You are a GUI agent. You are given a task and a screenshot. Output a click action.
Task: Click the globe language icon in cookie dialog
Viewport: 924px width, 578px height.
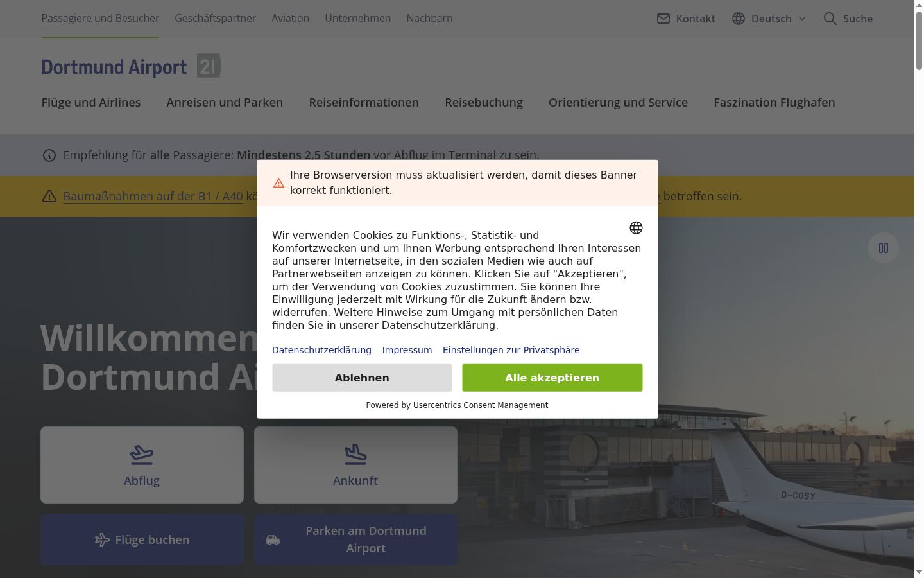tap(636, 228)
